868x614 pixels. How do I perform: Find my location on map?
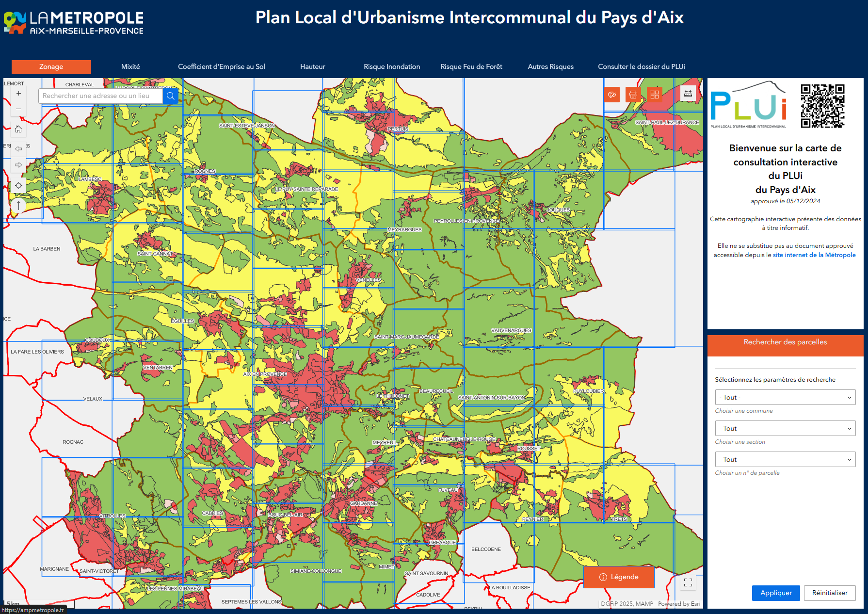18,185
